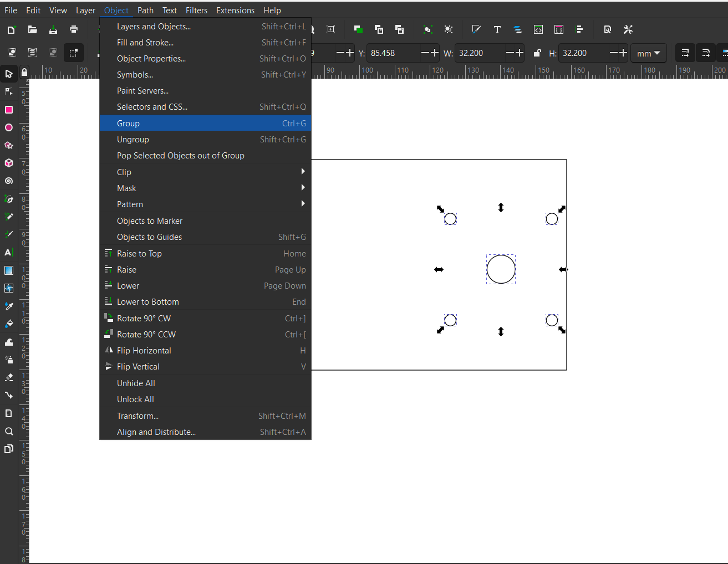Select the 3D Box tool

[x=9, y=163]
